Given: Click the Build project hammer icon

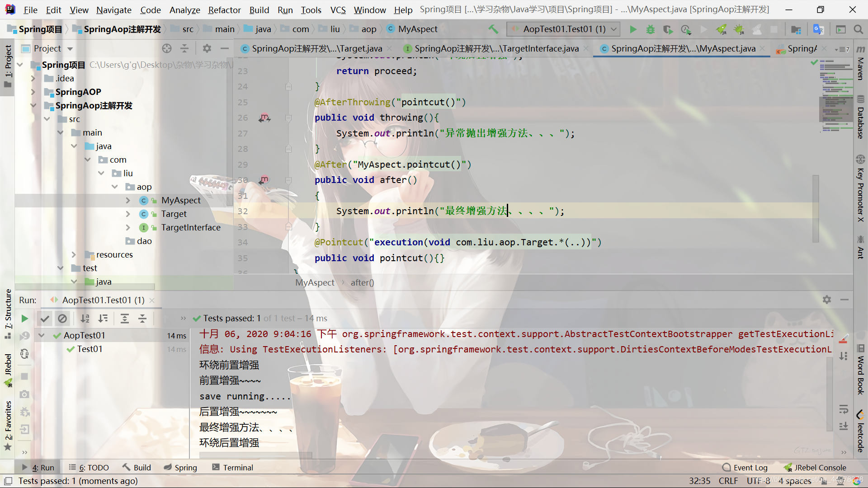Looking at the screenshot, I should click(493, 29).
